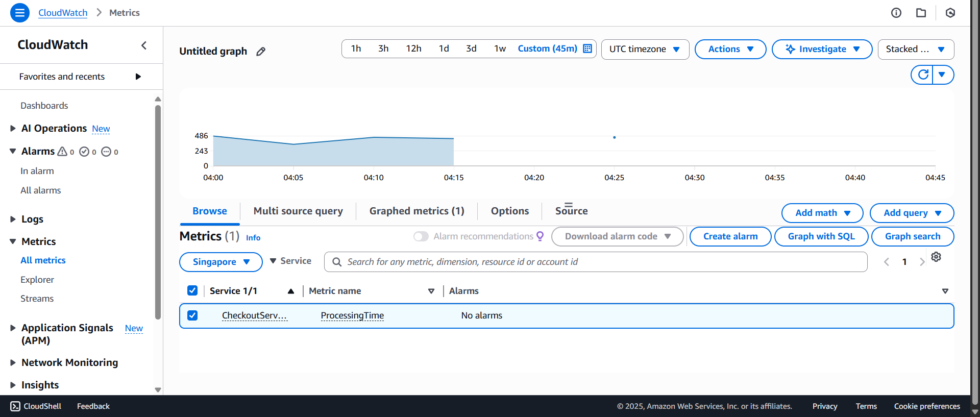Collapse the CloudWatch sidebar with the chevron
Screen dimensions: 980x417
click(x=144, y=45)
